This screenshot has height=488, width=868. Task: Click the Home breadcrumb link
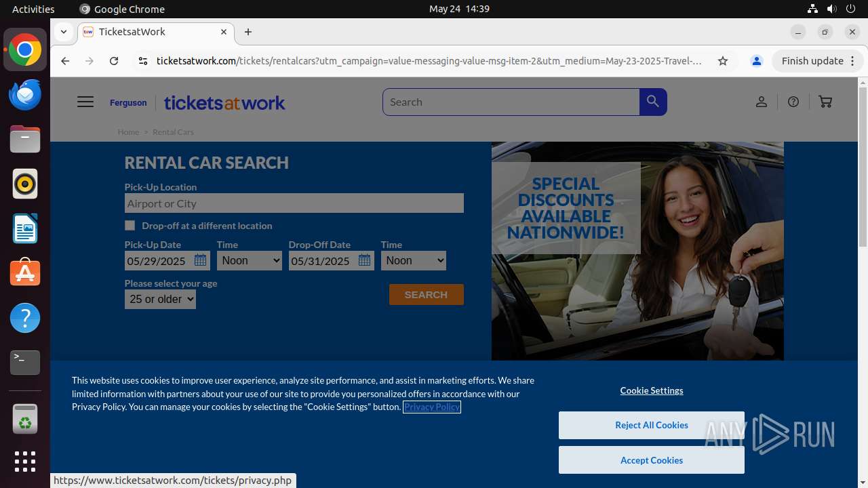pos(128,132)
